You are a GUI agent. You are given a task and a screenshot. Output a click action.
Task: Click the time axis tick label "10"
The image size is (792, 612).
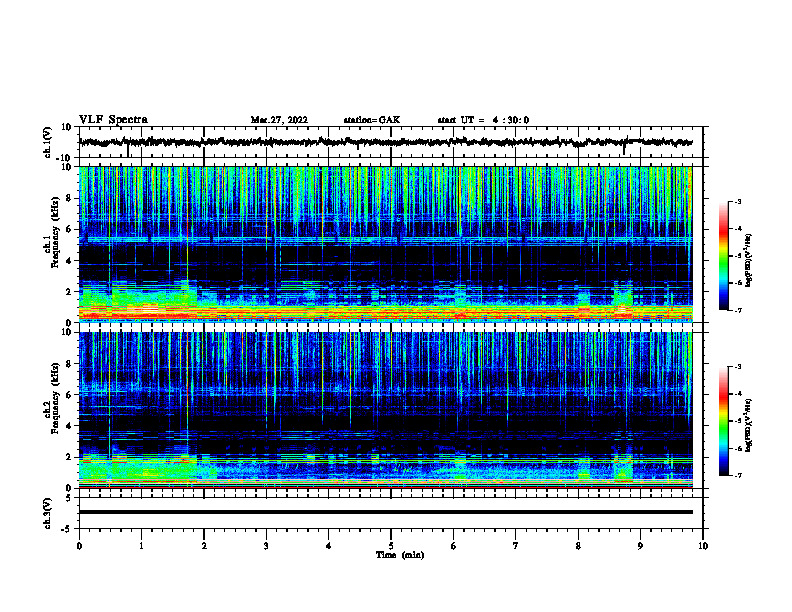(703, 546)
